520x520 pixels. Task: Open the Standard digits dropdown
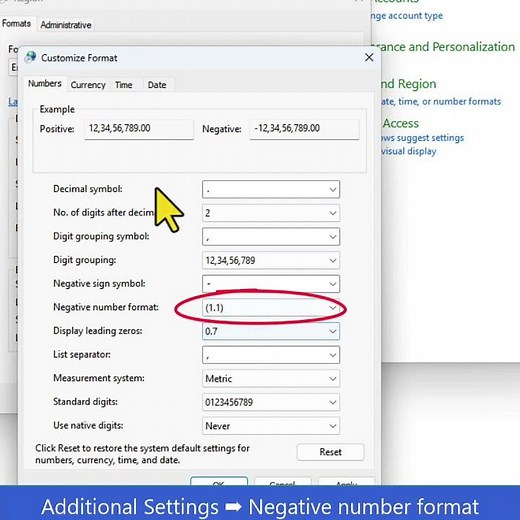tap(271, 402)
